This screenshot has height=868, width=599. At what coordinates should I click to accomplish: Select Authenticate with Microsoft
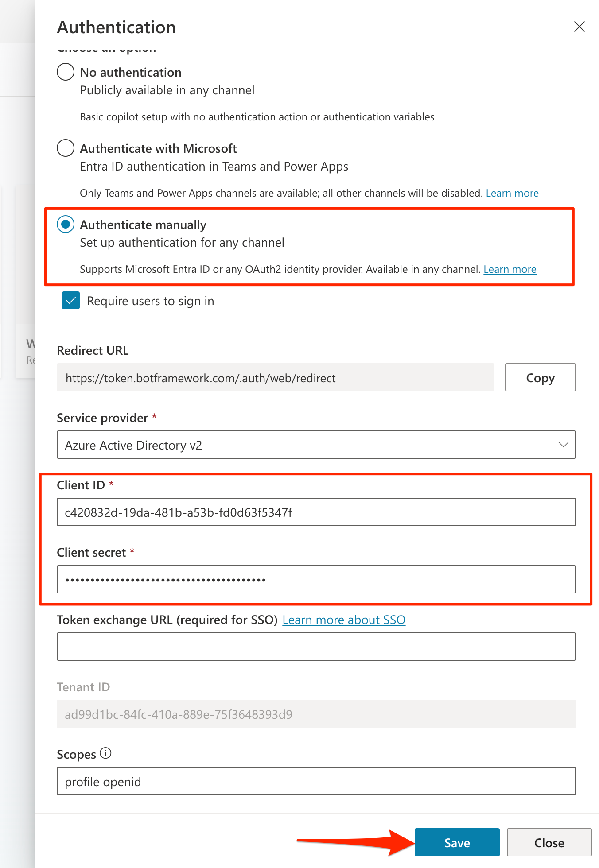pyautogui.click(x=65, y=148)
